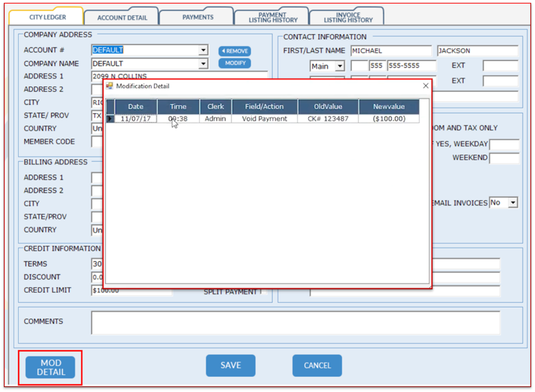Image resolution: width=535 pixels, height=392 pixels.
Task: Open the Company Name dropdown list
Action: click(x=203, y=64)
